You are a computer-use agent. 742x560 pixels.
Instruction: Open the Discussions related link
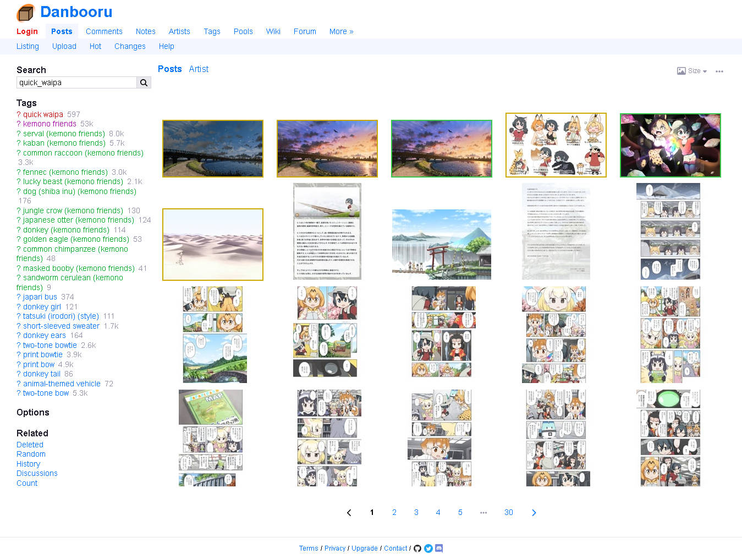point(37,474)
